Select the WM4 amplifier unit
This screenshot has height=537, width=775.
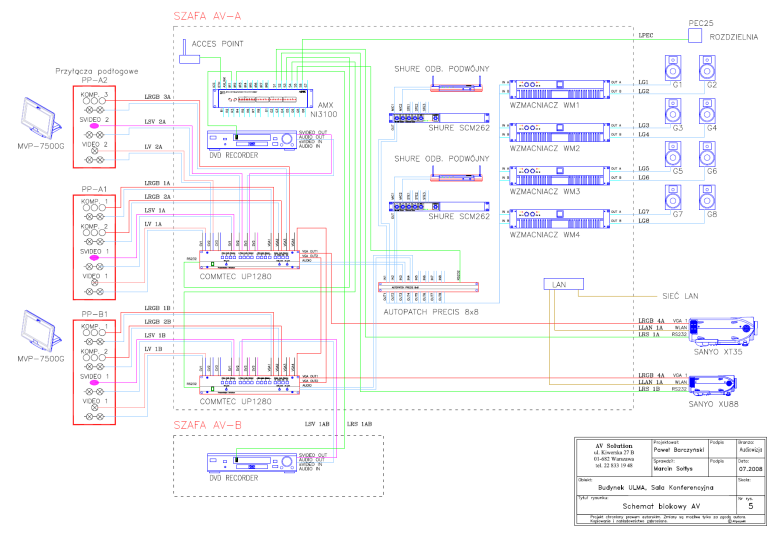pos(559,219)
